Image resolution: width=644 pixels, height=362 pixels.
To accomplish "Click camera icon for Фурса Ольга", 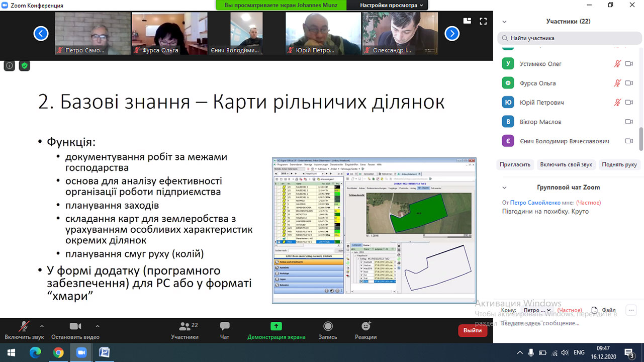I will pyautogui.click(x=629, y=83).
